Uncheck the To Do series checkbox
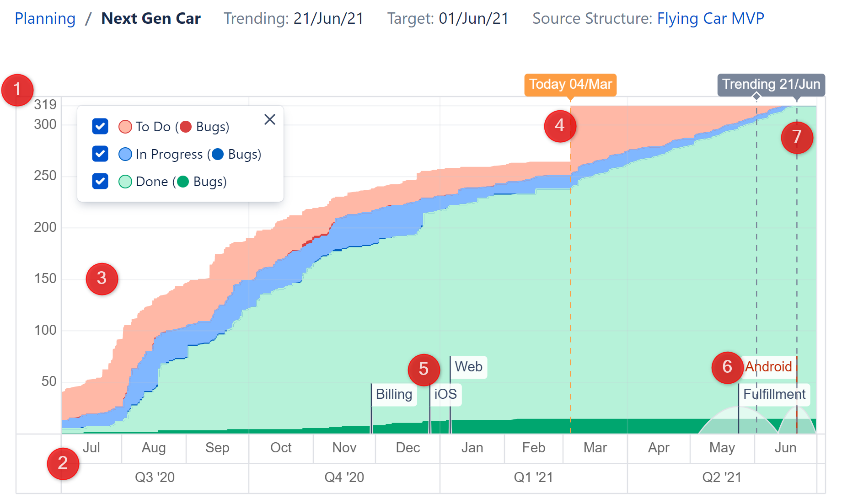842x504 pixels. point(100,127)
